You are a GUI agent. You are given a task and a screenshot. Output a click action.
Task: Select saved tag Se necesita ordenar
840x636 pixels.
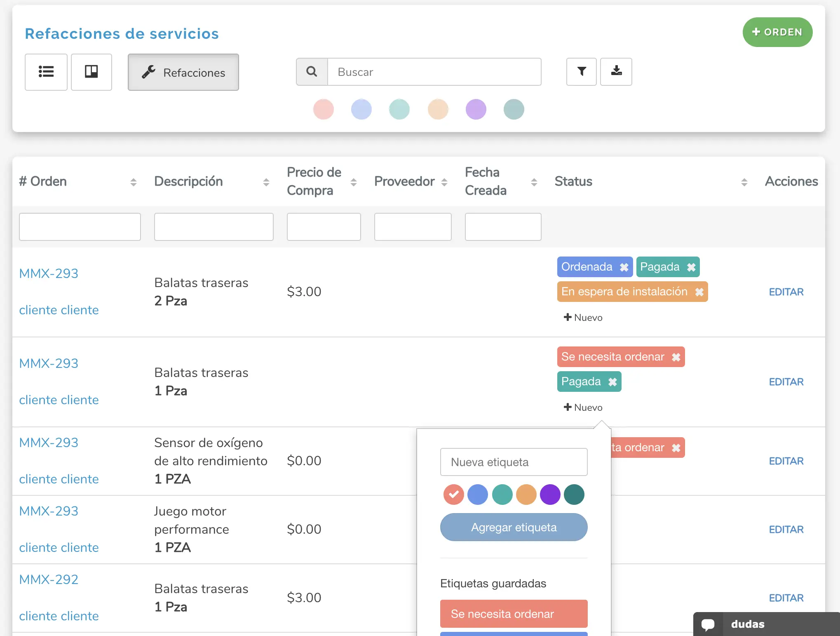coord(514,614)
